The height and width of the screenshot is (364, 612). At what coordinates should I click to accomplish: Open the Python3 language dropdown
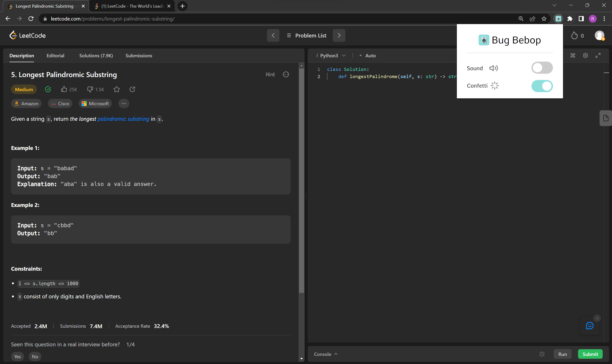pos(331,56)
